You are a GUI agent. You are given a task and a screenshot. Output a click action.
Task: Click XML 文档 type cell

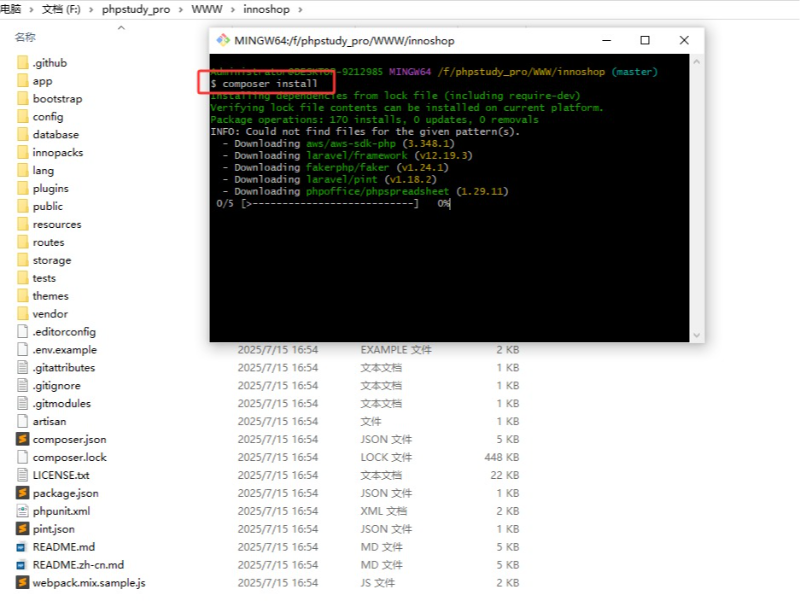tap(384, 511)
